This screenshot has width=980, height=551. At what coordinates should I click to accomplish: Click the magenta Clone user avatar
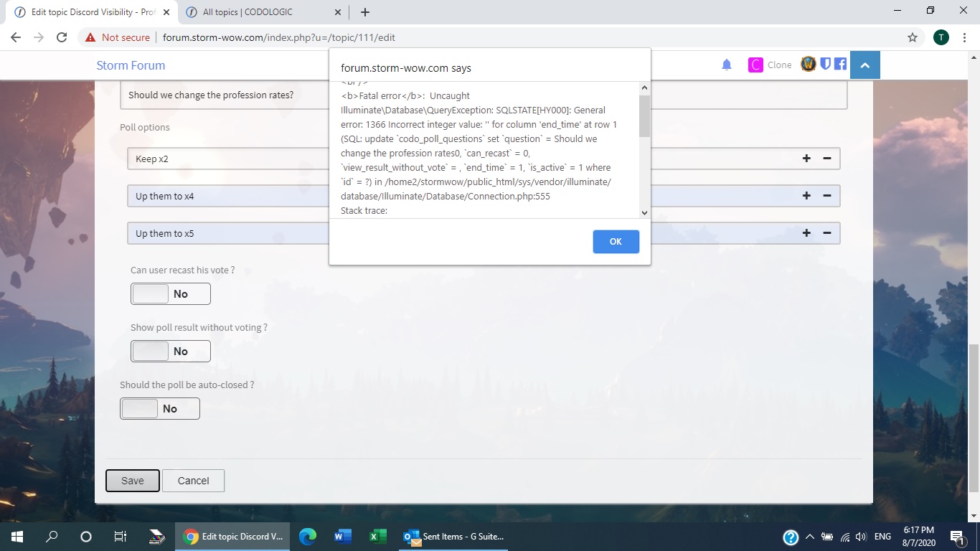coord(755,65)
